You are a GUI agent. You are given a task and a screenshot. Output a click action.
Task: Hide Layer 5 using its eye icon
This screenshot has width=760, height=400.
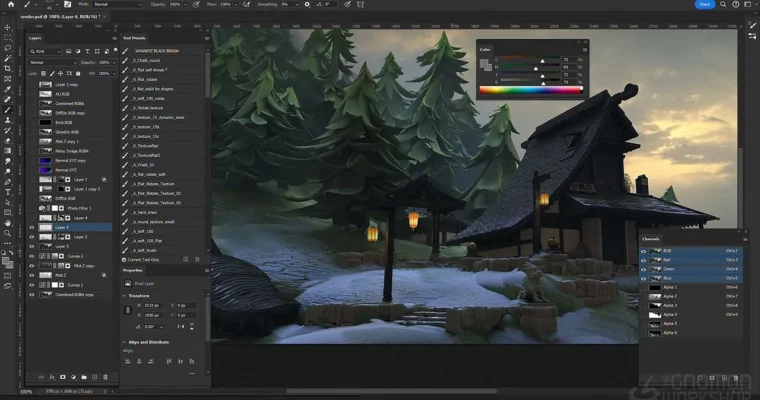coord(32,237)
